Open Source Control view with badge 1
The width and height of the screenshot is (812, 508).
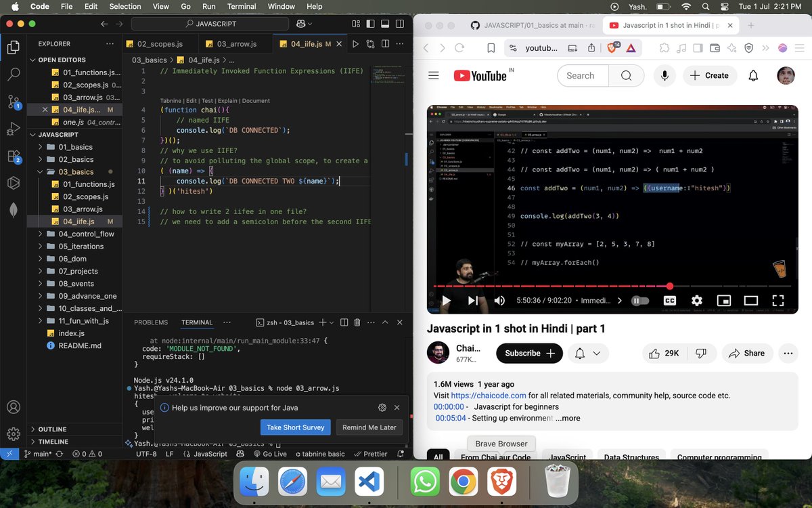point(14,102)
